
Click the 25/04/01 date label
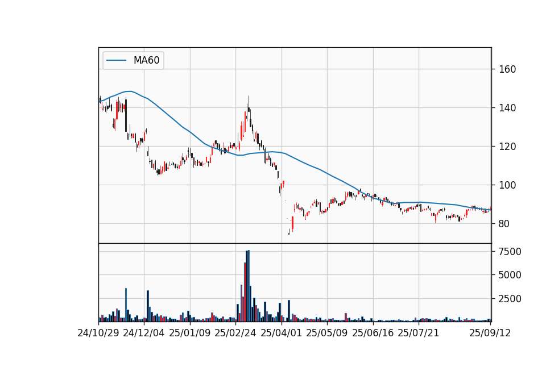(282, 333)
